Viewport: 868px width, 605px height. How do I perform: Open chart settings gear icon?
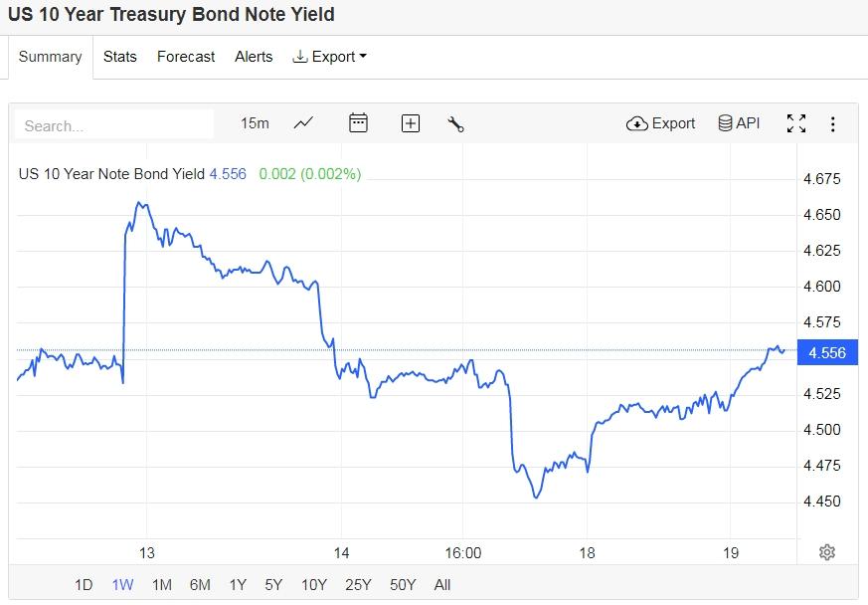[x=826, y=552]
